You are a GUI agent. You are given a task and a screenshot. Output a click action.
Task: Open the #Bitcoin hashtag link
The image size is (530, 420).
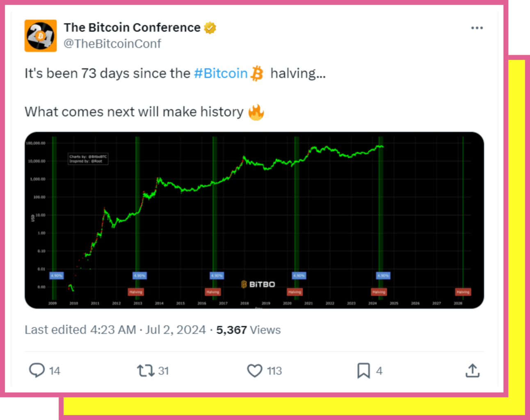point(221,73)
